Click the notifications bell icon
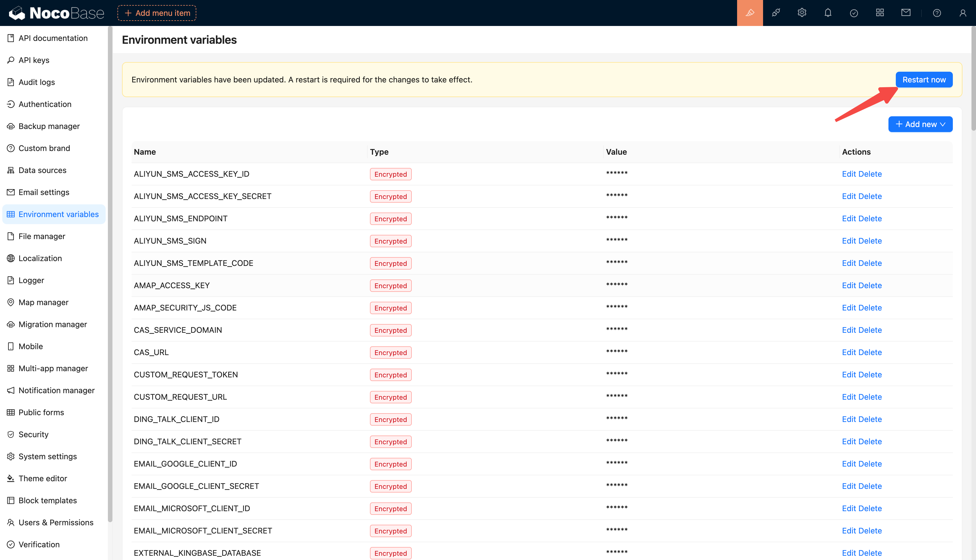 coord(827,13)
